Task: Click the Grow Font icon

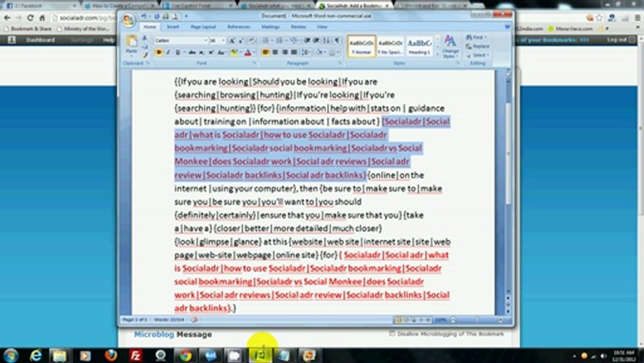Action: (232, 40)
